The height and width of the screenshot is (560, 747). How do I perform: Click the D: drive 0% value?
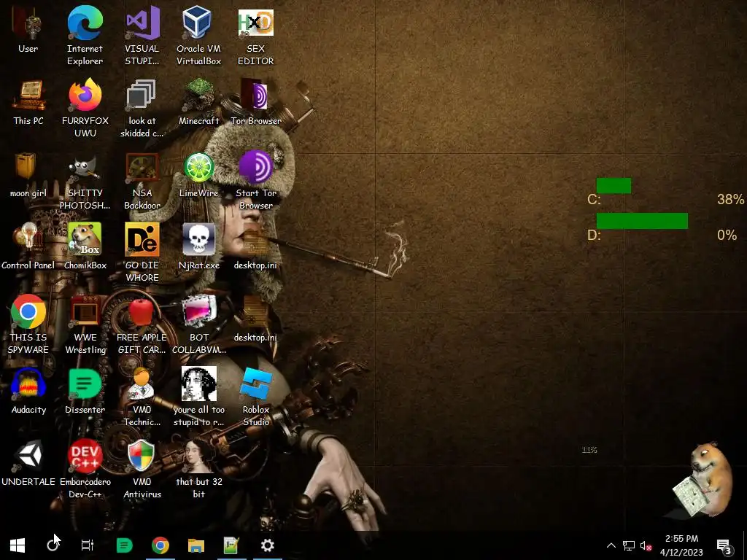727,235
